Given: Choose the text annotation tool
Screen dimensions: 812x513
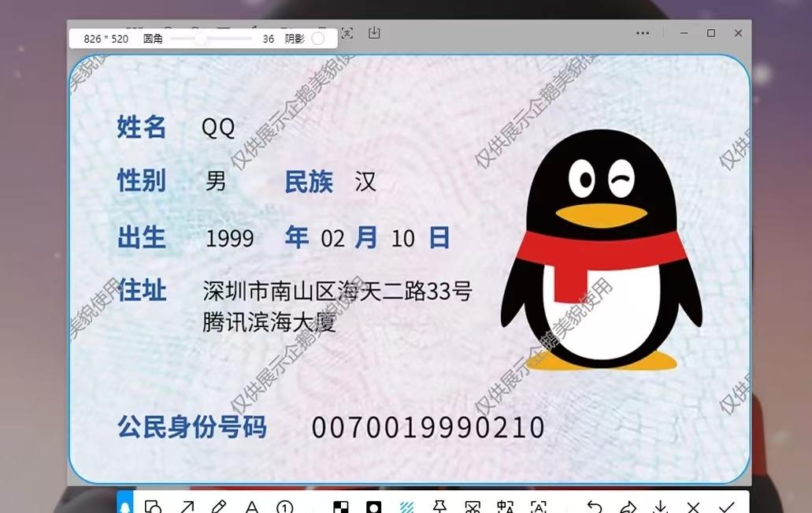Looking at the screenshot, I should point(251,507).
